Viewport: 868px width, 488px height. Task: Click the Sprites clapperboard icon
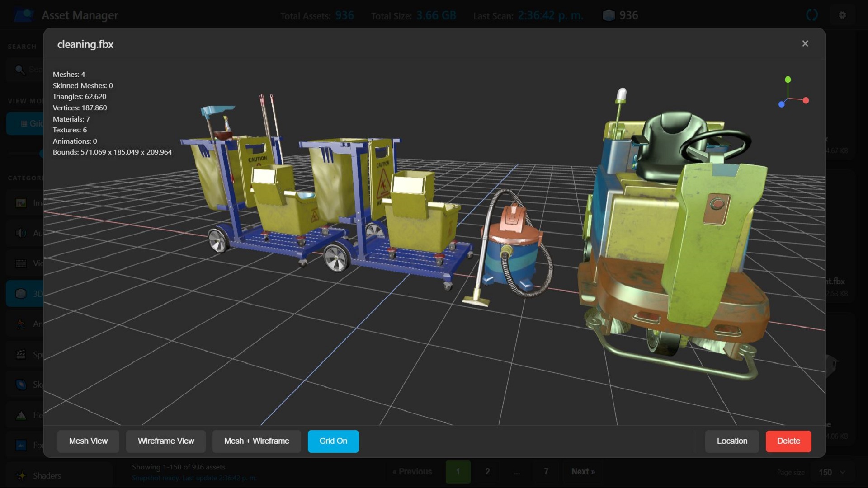[21, 354]
